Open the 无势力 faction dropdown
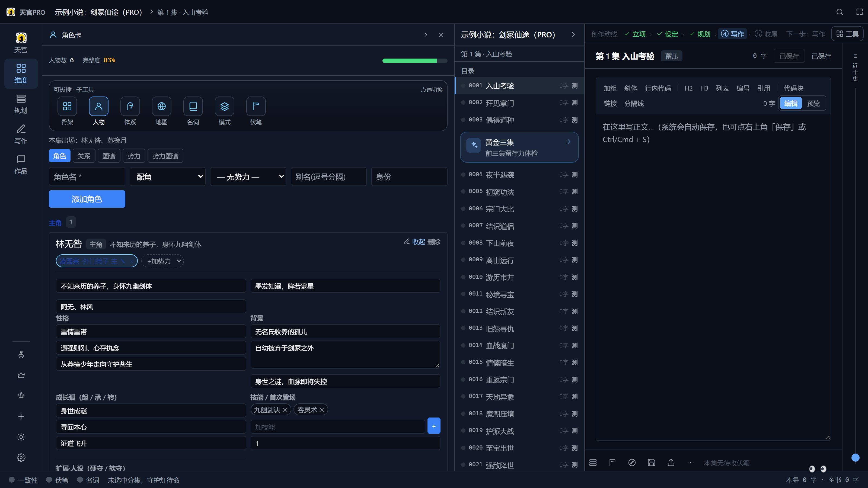 coord(248,176)
